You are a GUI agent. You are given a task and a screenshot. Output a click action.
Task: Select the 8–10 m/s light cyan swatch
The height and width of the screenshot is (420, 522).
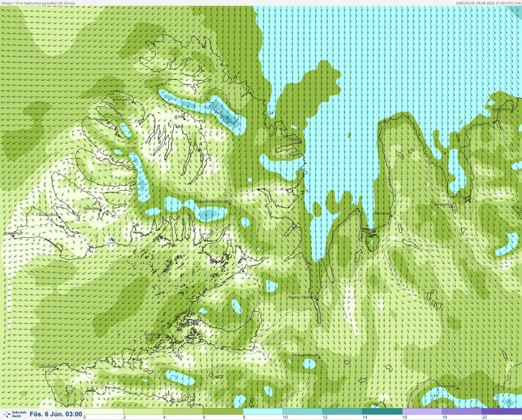263,411
